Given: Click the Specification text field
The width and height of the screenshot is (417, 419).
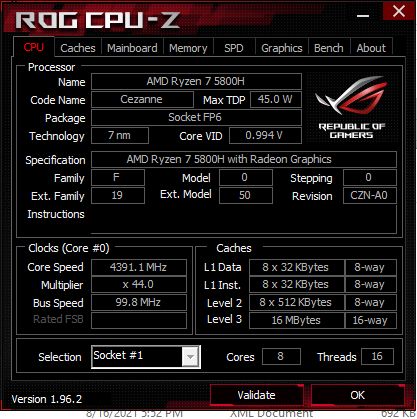Looking at the screenshot, I should pos(244,159).
